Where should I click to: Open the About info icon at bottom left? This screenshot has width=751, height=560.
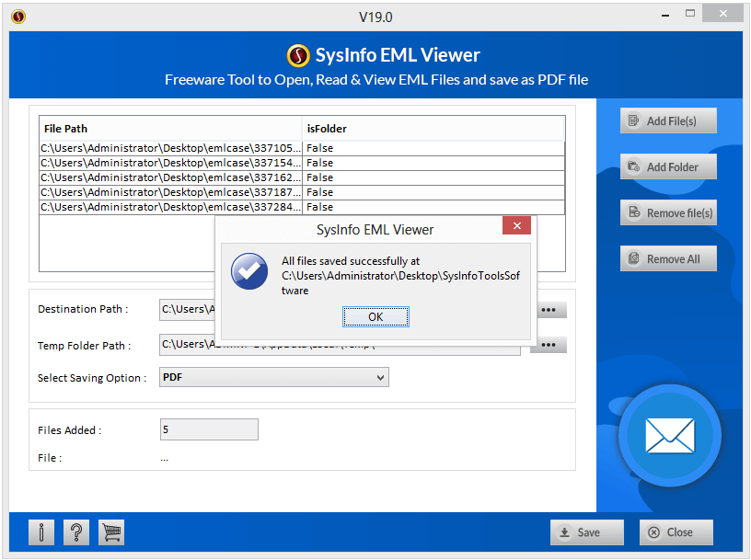click(x=40, y=532)
